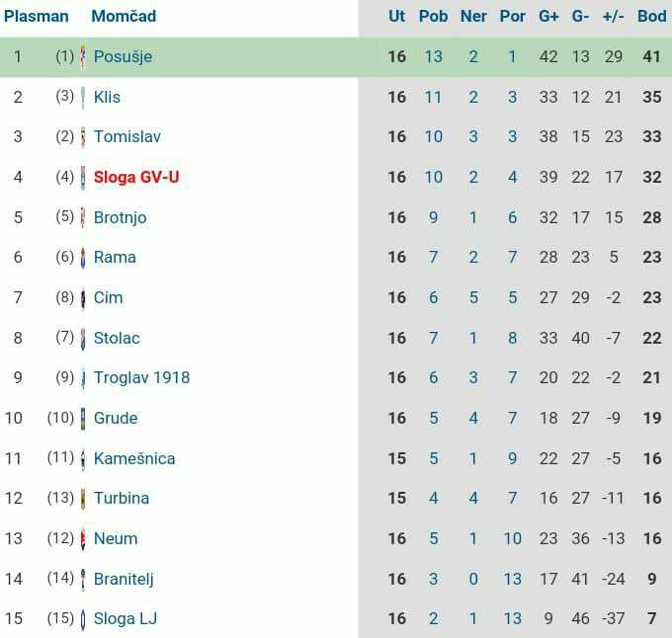Image resolution: width=672 pixels, height=638 pixels.
Task: Click the Neum club crest icon
Action: [x=83, y=538]
